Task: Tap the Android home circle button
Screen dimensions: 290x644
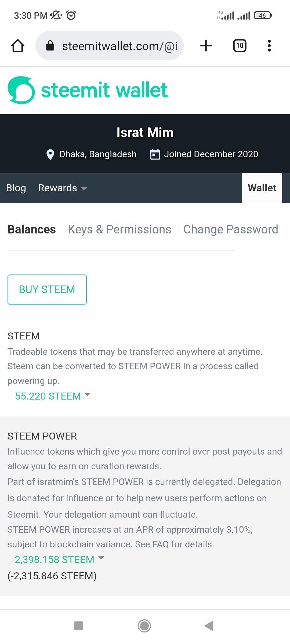Action: tap(144, 626)
